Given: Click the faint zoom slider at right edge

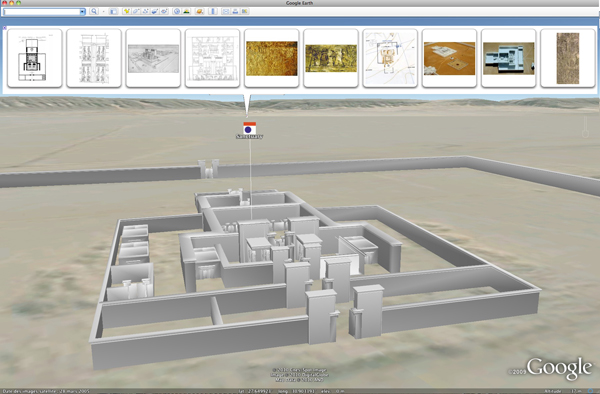Looking at the screenshot, I should pyautogui.click(x=585, y=127).
